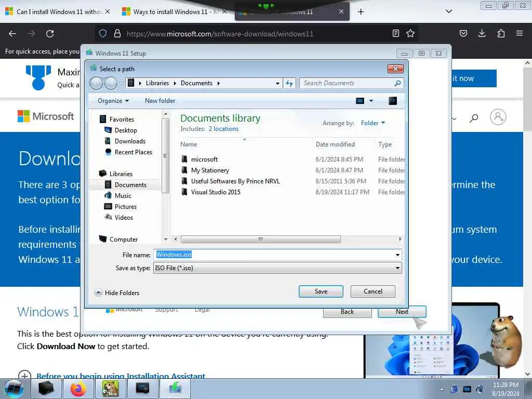
Task: Click the help icon in the dialog toolbar
Action: pyautogui.click(x=393, y=101)
